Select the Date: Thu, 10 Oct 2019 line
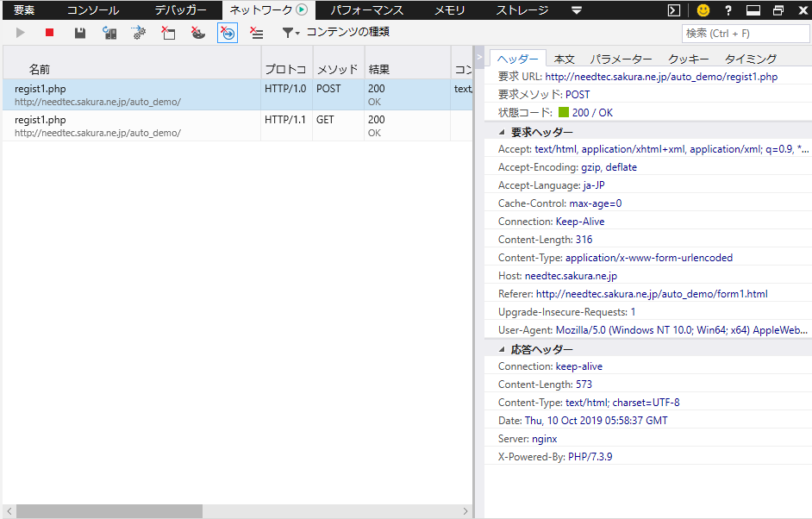The height and width of the screenshot is (519, 812). coord(648,421)
